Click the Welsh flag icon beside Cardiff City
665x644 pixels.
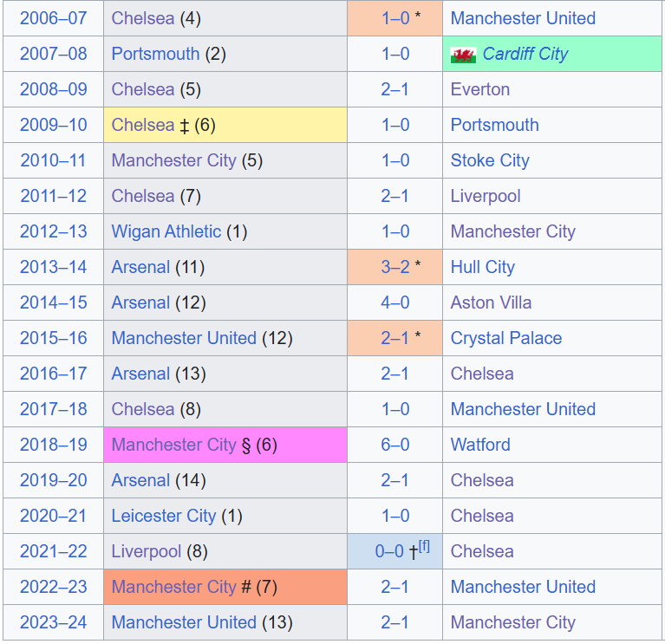click(x=463, y=55)
